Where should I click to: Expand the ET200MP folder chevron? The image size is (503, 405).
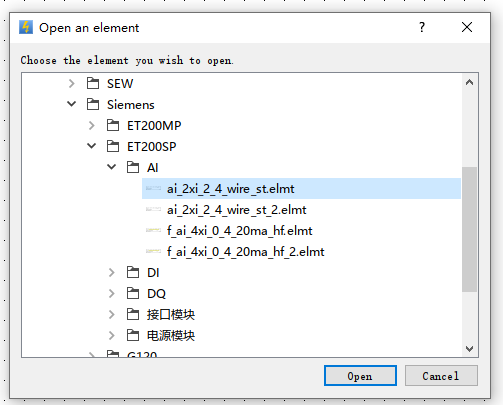coord(91,125)
